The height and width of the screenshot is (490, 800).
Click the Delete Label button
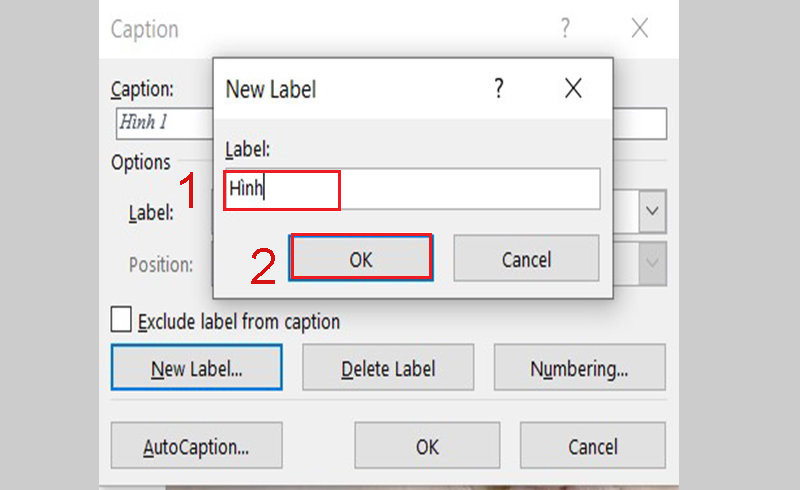[x=388, y=368]
